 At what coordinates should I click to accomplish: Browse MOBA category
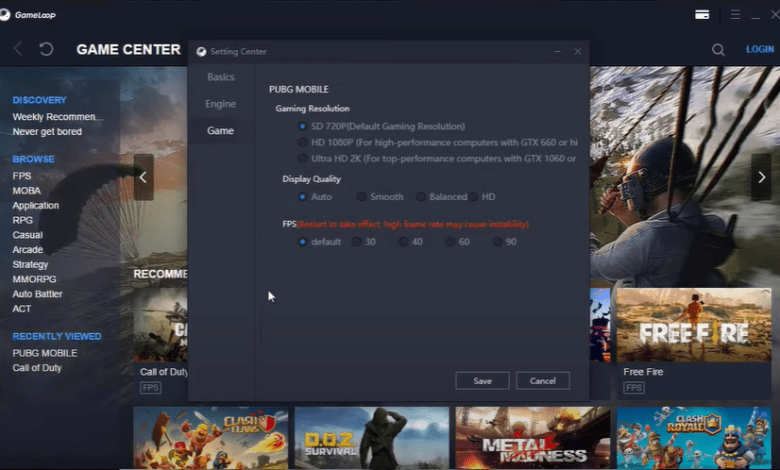[26, 191]
